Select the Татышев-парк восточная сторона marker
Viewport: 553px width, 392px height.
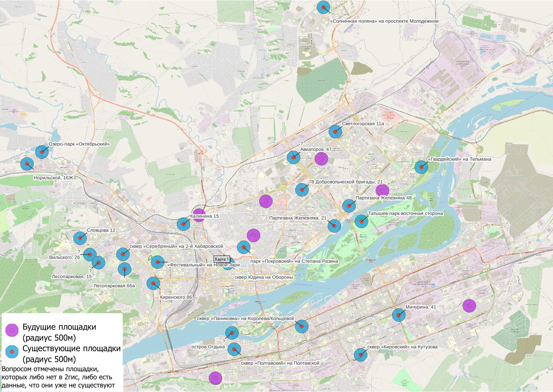point(361,221)
